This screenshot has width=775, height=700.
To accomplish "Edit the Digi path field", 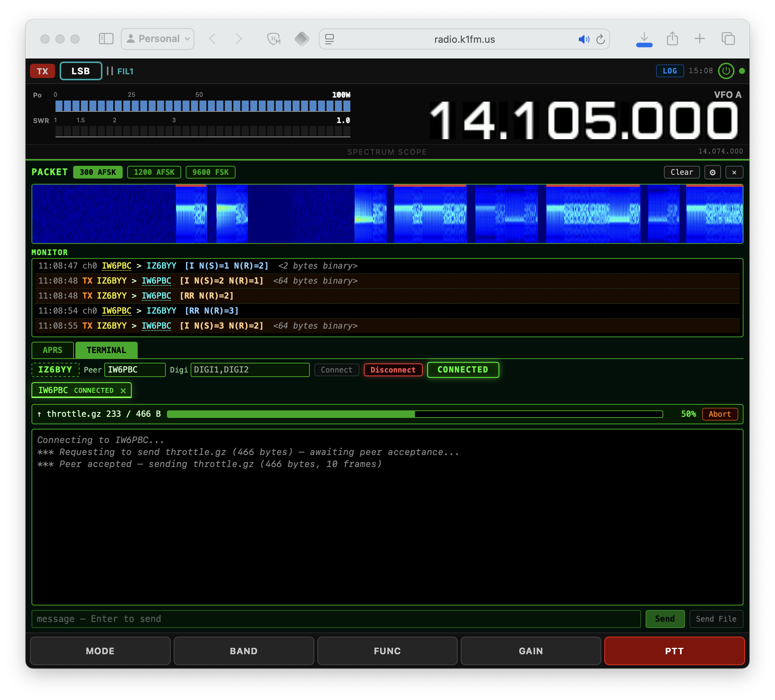I will 250,370.
